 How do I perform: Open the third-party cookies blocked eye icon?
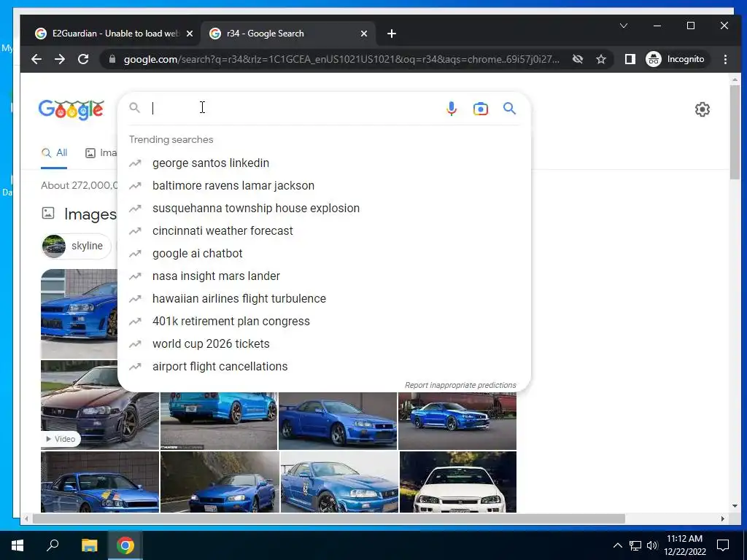pos(578,59)
